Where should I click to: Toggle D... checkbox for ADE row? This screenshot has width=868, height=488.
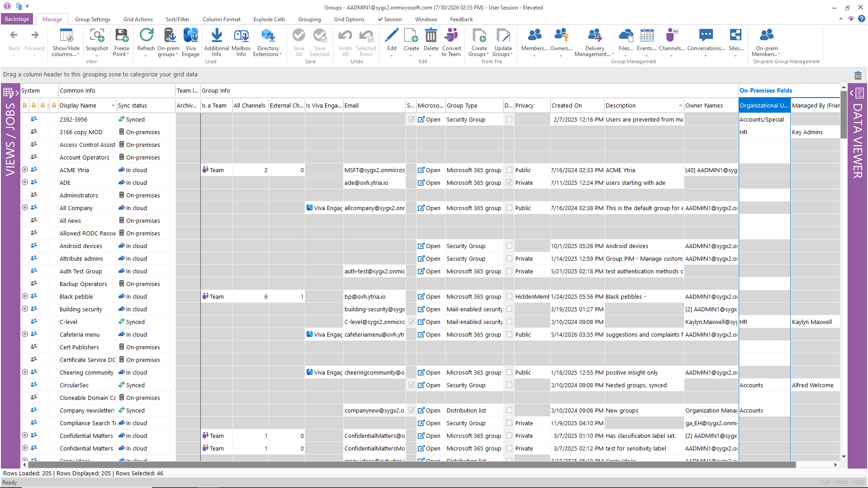click(509, 183)
